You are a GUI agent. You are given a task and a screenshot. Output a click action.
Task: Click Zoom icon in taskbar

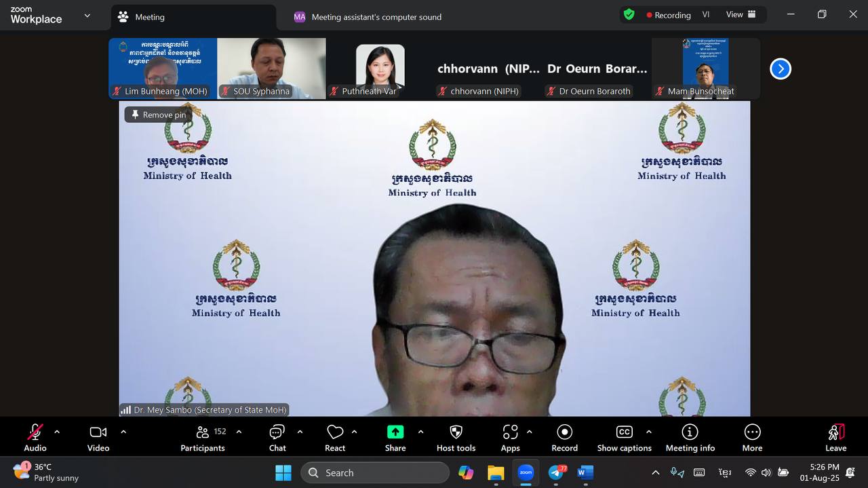click(x=526, y=472)
